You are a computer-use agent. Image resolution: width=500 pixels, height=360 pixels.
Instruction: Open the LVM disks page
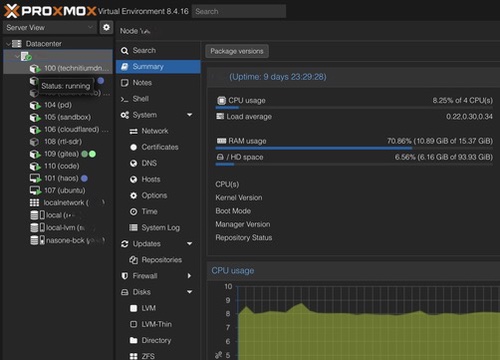point(158,308)
